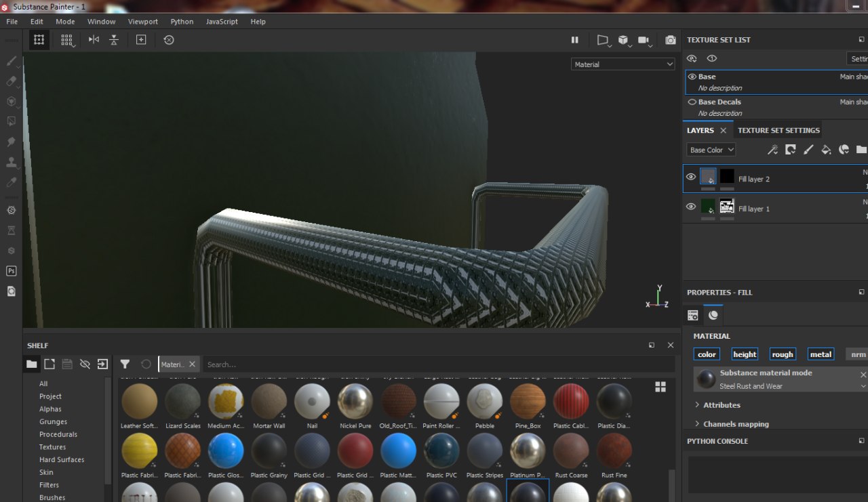Image resolution: width=868 pixels, height=502 pixels.
Task: Select the Eraser tool
Action: [12, 81]
